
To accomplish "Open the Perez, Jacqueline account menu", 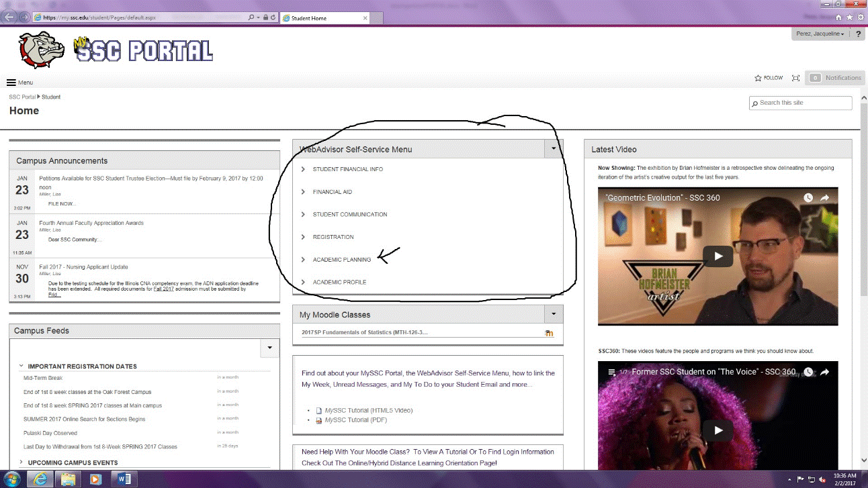I will (819, 34).
